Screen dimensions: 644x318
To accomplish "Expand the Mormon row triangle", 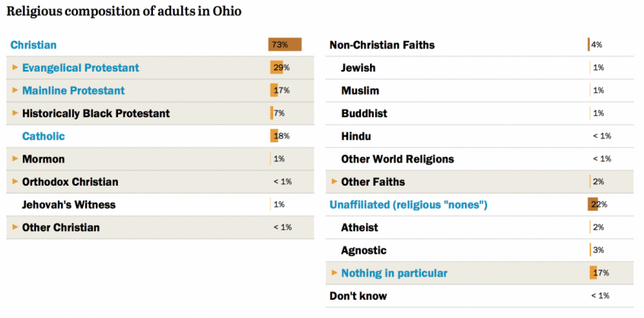I will (x=15, y=159).
